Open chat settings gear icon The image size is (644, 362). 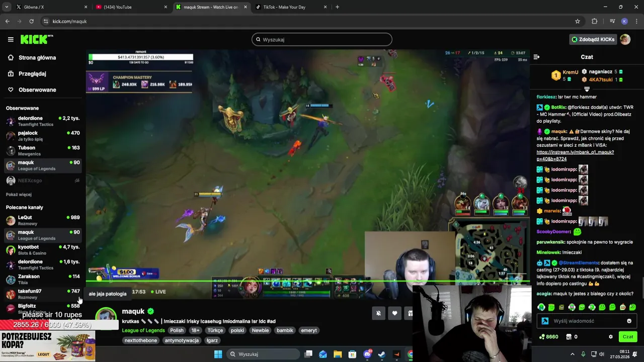pos(611,337)
